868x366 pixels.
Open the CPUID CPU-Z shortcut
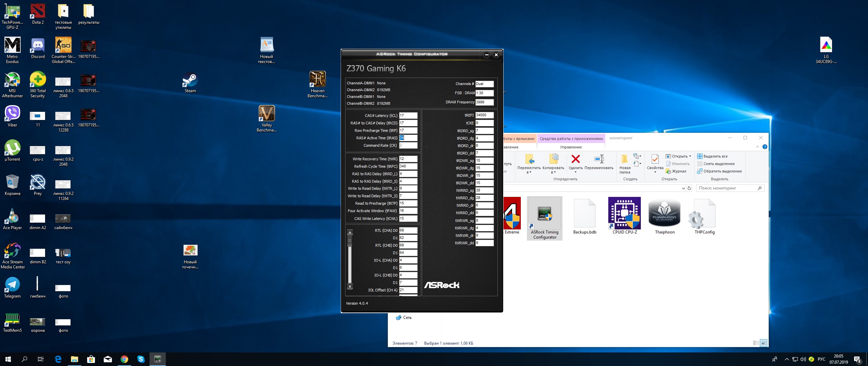[625, 213]
